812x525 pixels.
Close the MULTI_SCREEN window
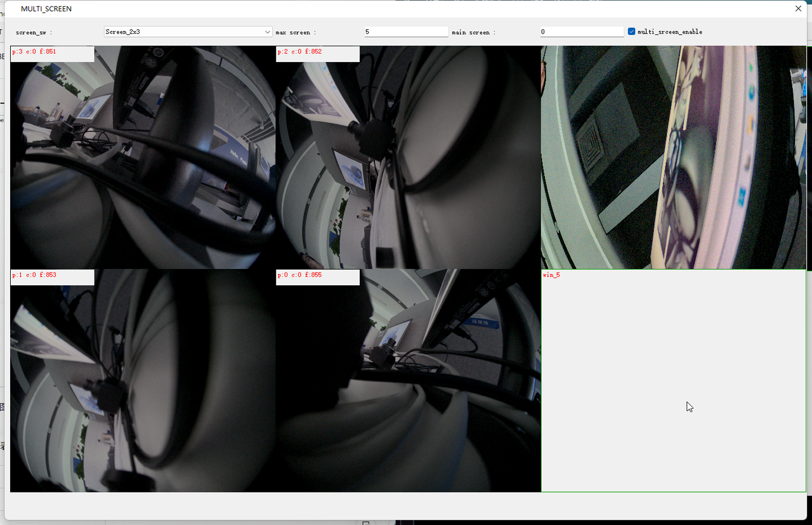click(x=798, y=9)
